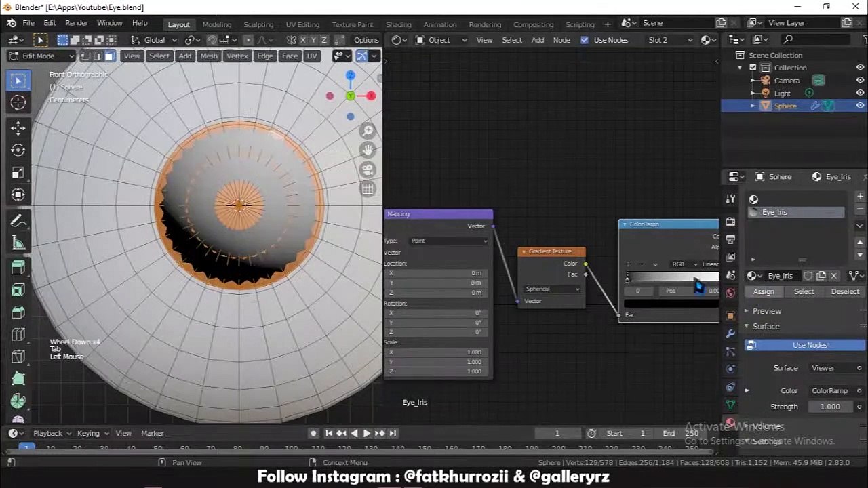Select the Poly Build tool
The height and width of the screenshot is (488, 868).
tap(18, 380)
